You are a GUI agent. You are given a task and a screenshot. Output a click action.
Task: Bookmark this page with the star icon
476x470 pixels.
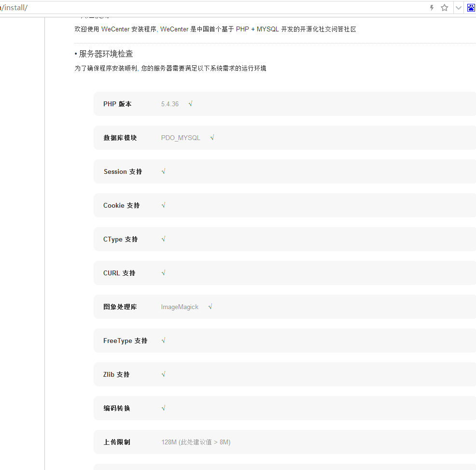445,8
